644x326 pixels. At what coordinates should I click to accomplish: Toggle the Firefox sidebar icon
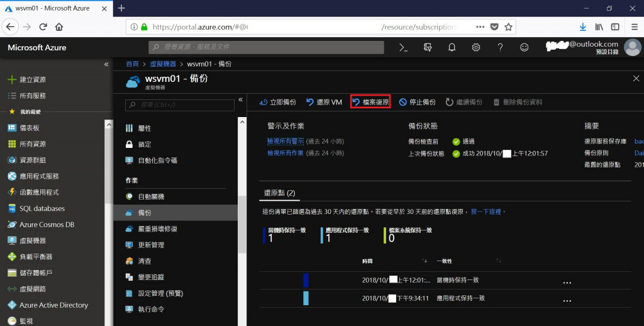point(615,26)
